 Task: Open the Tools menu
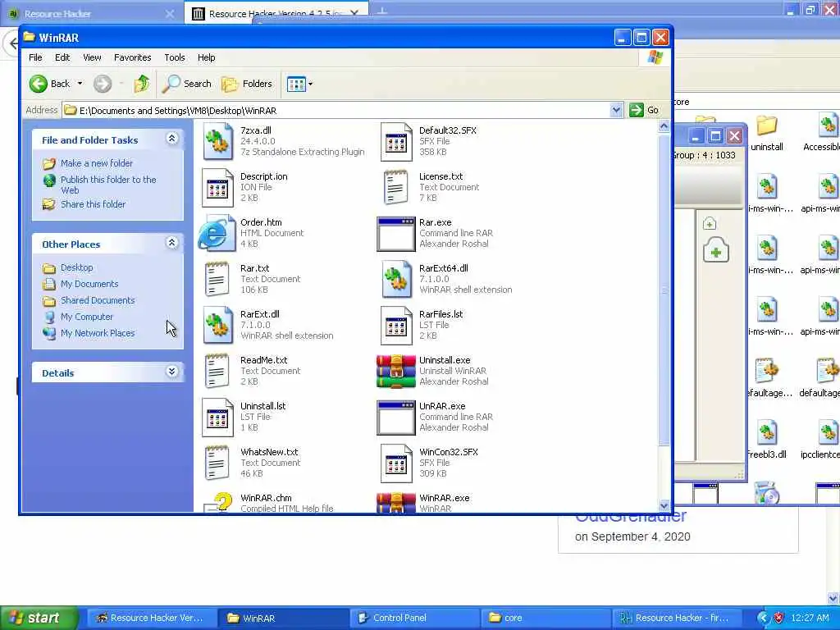[175, 57]
